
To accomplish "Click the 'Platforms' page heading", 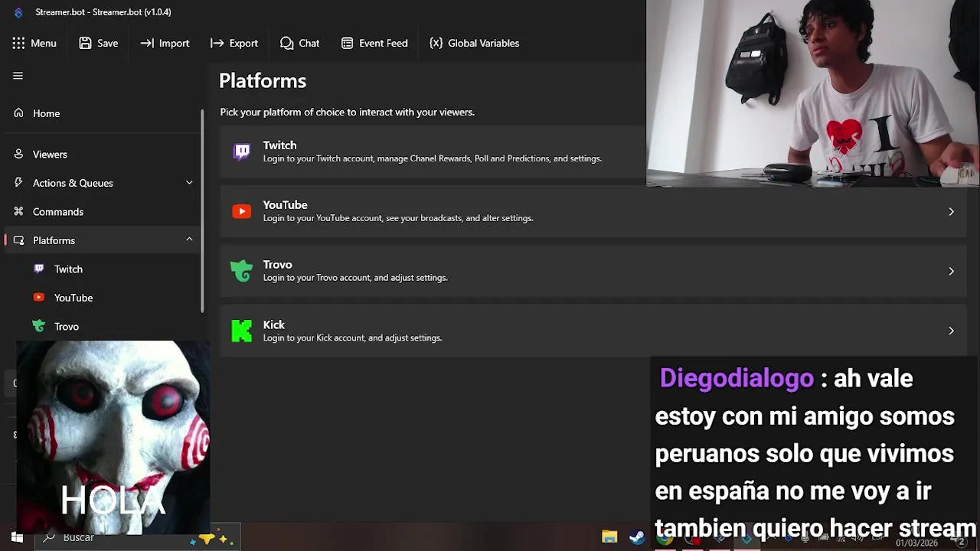I will (263, 81).
